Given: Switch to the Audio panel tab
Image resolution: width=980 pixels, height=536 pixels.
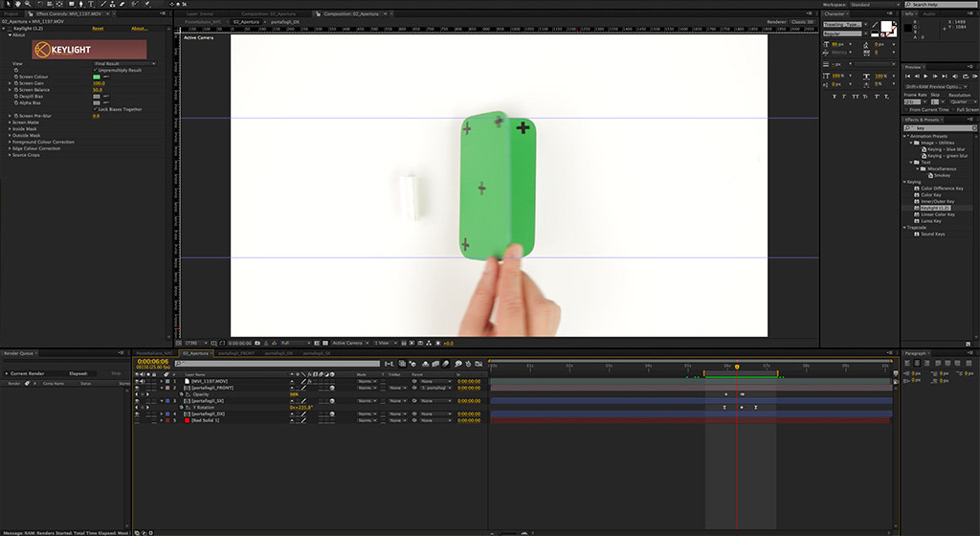Looking at the screenshot, I should [x=929, y=13].
